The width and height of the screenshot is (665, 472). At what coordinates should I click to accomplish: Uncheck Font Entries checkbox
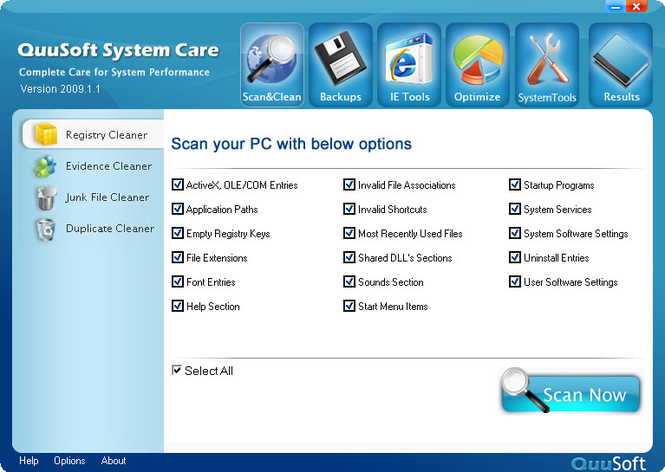pyautogui.click(x=177, y=281)
